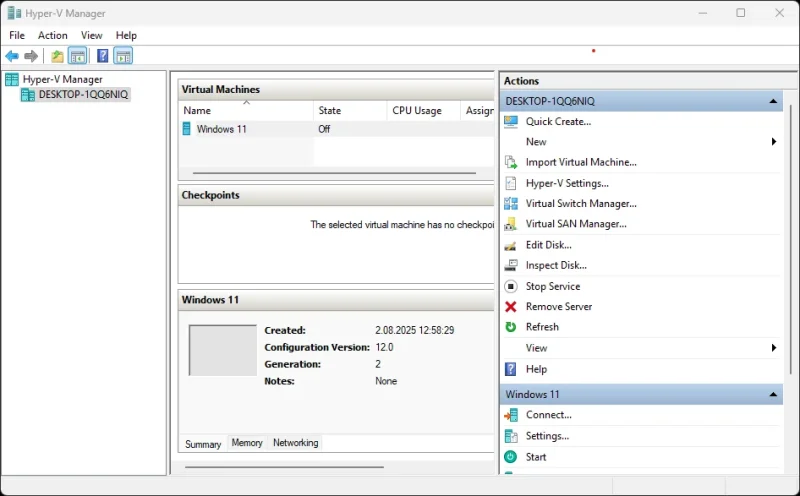Open the File menu
The height and width of the screenshot is (496, 800).
point(17,35)
